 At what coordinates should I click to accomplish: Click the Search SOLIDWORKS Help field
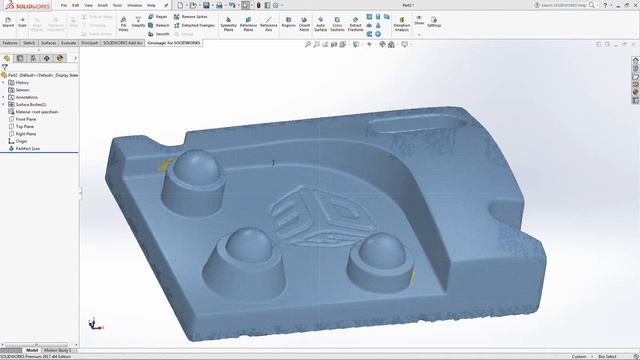point(564,5)
